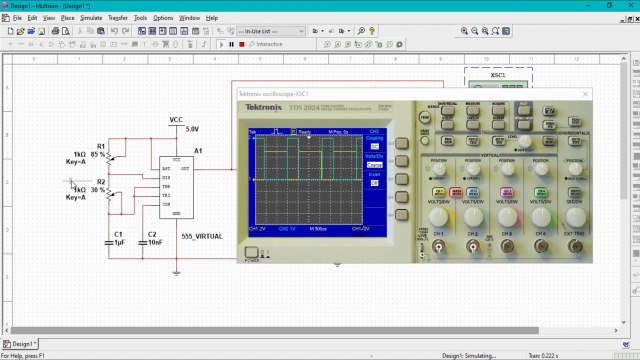Open the Transfer menu
The height and width of the screenshot is (360, 640).
point(118,18)
